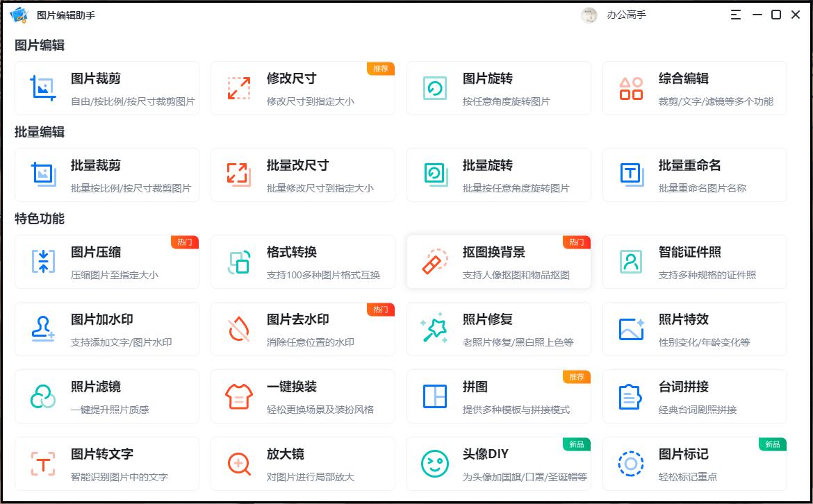Screen dimensions: 813x504
Task: Open the 批量旋转 batch rotate feature
Action: pyautogui.click(x=499, y=174)
